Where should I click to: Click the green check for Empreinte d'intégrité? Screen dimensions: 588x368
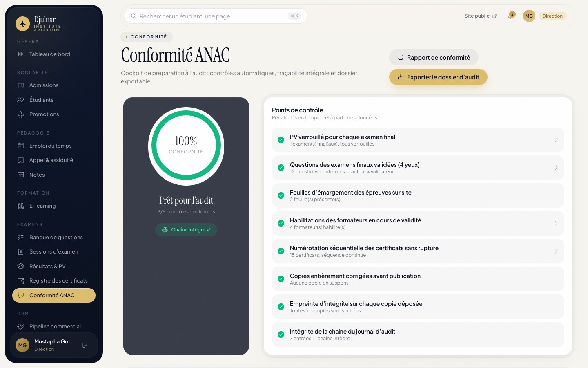[x=281, y=307]
